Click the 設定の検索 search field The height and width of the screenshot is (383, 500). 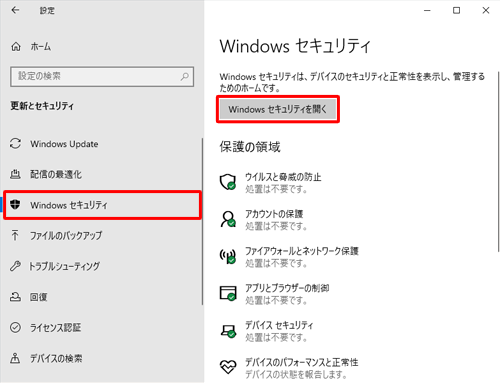[102, 77]
